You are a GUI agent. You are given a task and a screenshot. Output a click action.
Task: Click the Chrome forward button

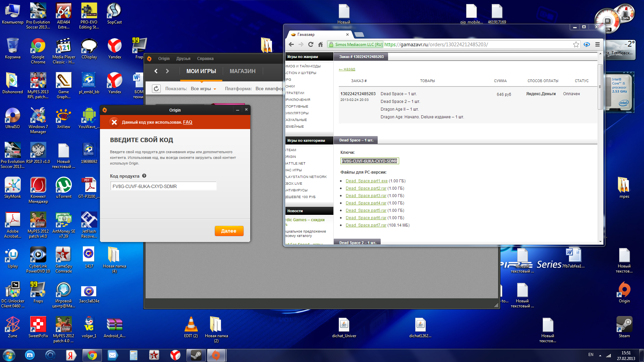[x=301, y=45]
